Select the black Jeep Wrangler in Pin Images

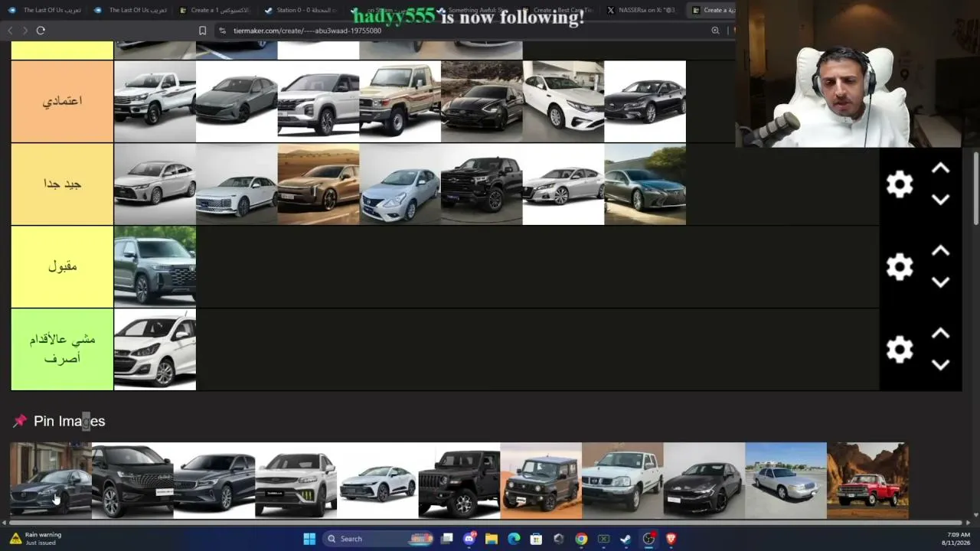[x=459, y=481]
